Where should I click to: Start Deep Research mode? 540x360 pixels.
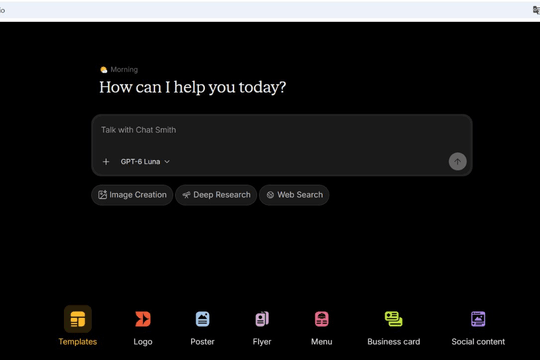216,195
